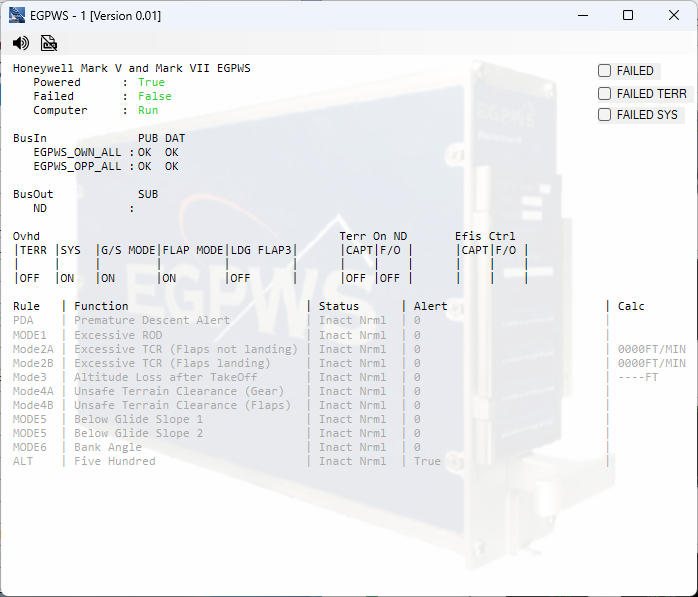Click the speaker sound icon in toolbar

(21, 43)
